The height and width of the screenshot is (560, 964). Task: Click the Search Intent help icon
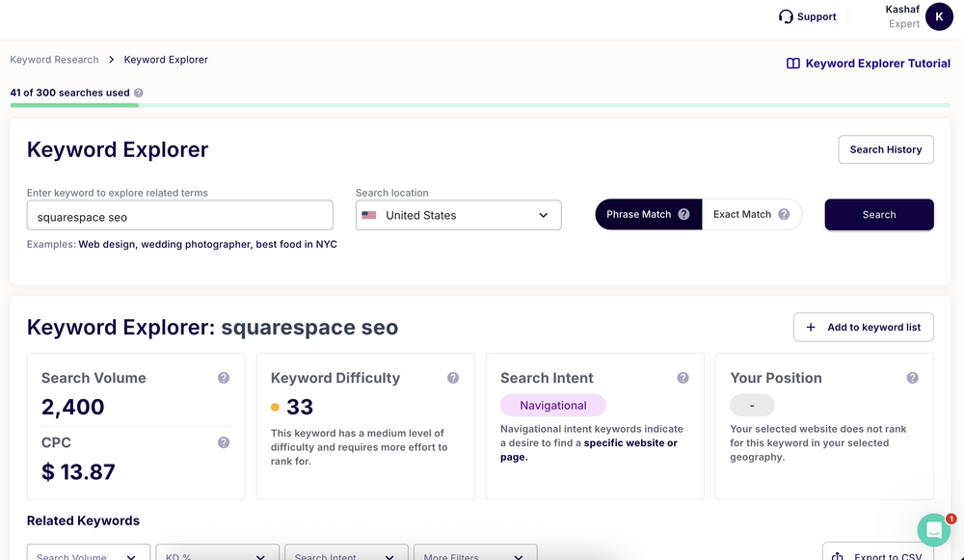click(x=683, y=378)
